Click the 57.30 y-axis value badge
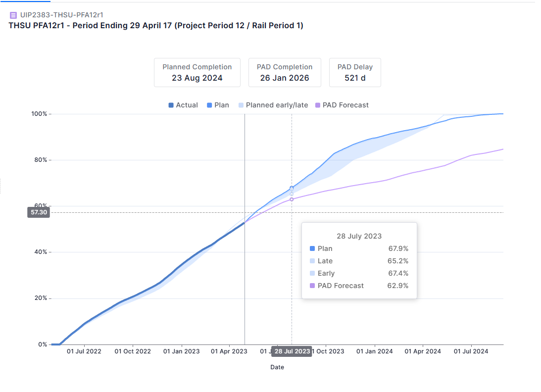541x392 pixels. click(38, 212)
